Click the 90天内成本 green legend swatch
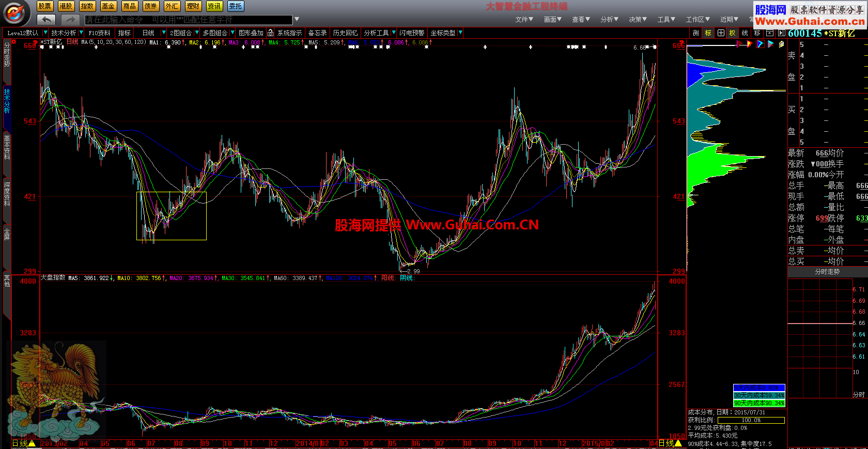868x449 pixels. pyautogui.click(x=759, y=403)
